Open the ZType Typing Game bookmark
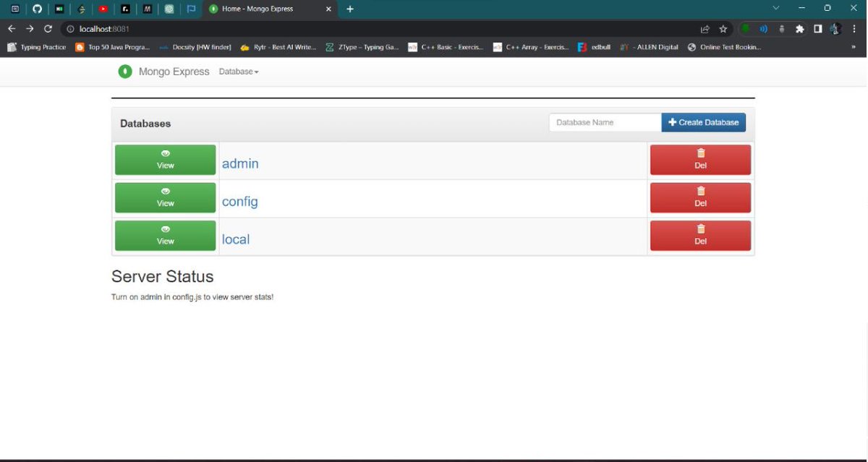 362,47
